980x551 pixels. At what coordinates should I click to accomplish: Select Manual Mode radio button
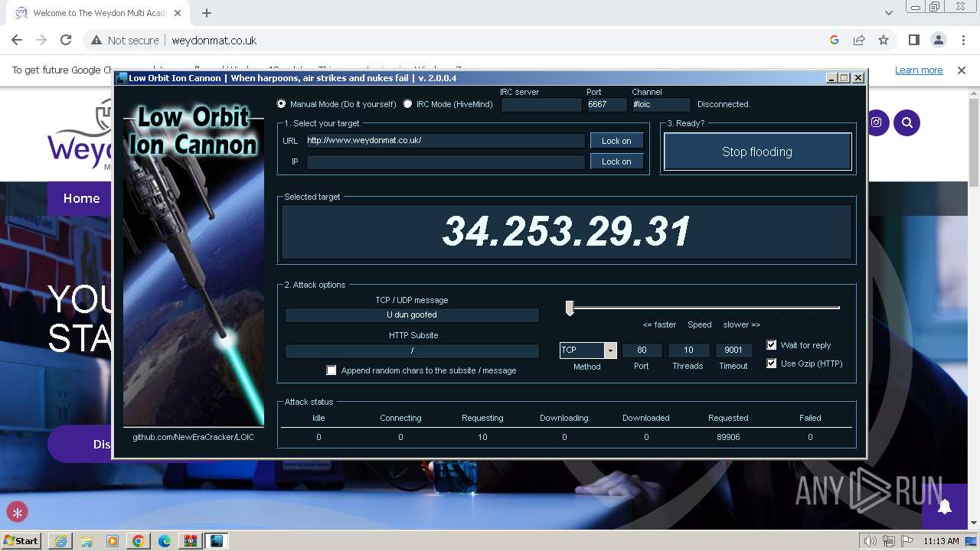pyautogui.click(x=282, y=104)
